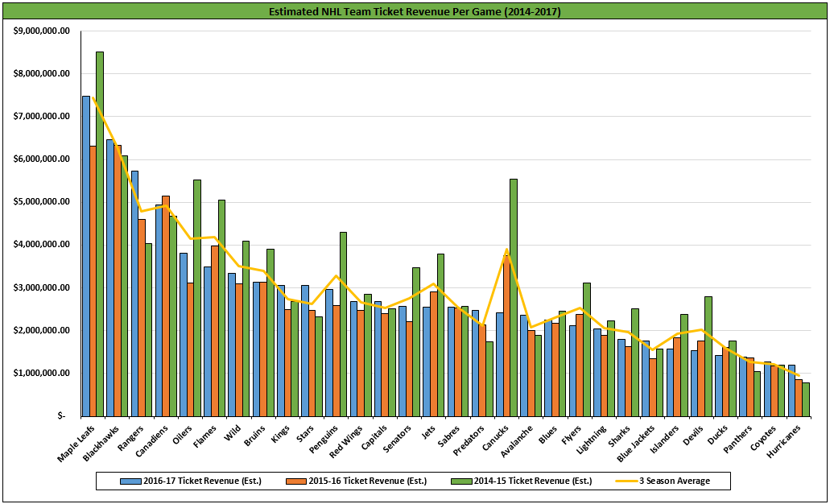This screenshot has width=830, height=504.
Task: Select the green Flames 2014-15 bar
Action: [221, 308]
